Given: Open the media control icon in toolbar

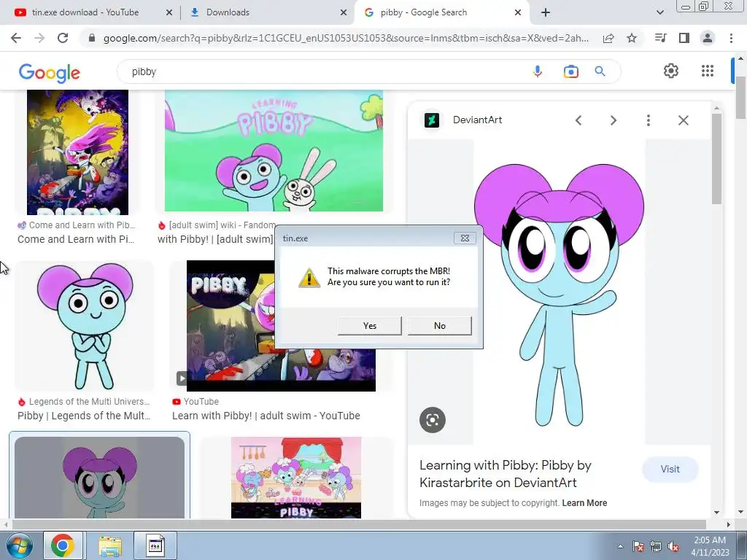Looking at the screenshot, I should 660,38.
